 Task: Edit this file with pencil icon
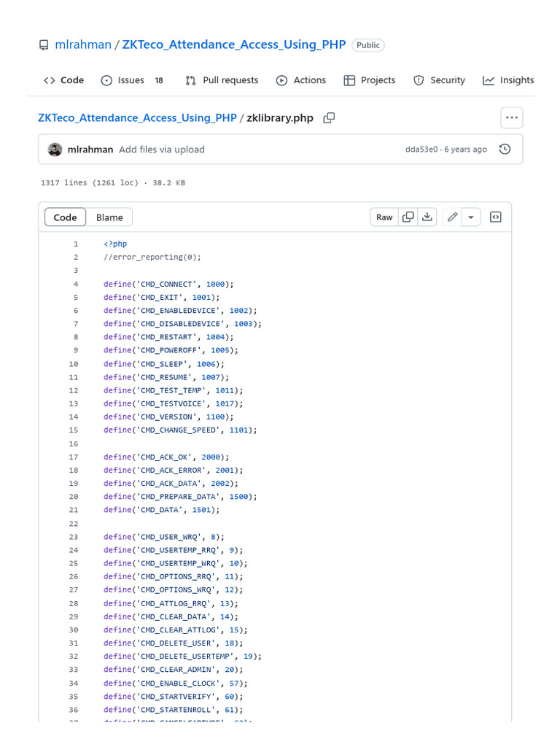453,217
